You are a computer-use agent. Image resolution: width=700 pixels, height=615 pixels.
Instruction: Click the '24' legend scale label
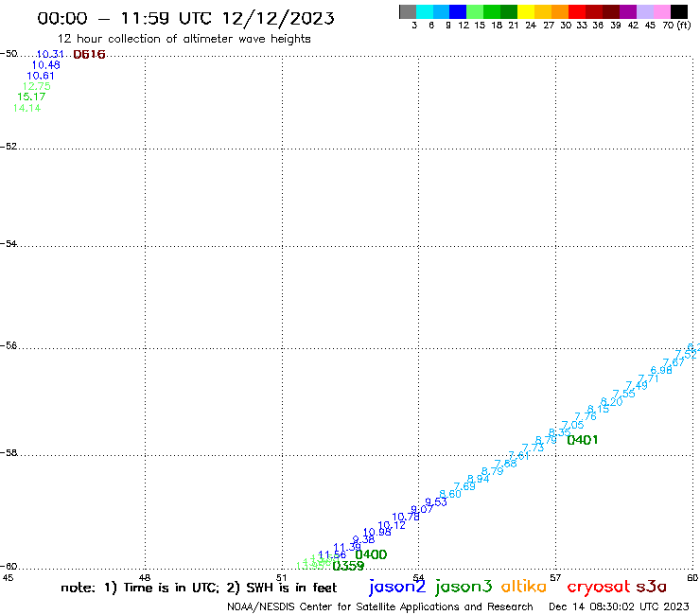click(x=531, y=25)
